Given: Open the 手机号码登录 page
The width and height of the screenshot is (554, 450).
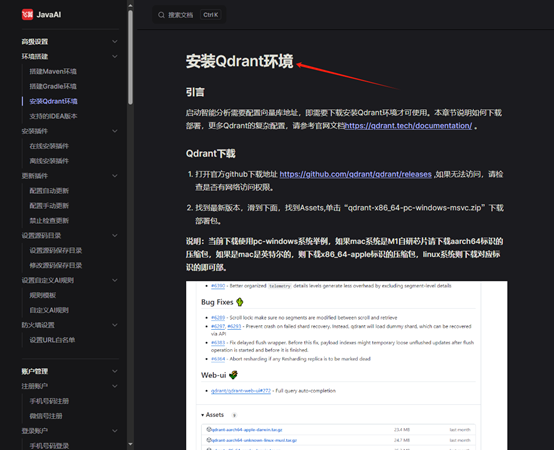Looking at the screenshot, I should [x=49, y=446].
